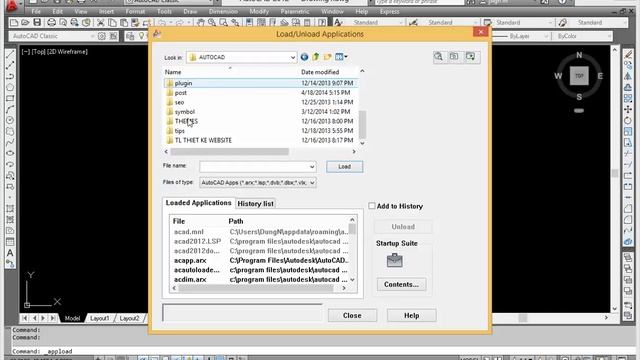Click the Save icon in the standard toolbar
This screenshot has width=640, height=360.
point(37,23)
